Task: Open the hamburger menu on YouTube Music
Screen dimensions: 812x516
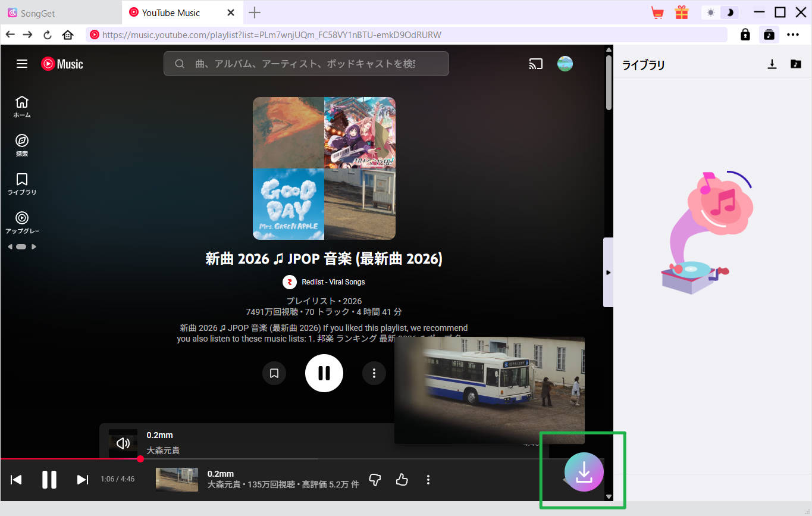Action: point(21,64)
